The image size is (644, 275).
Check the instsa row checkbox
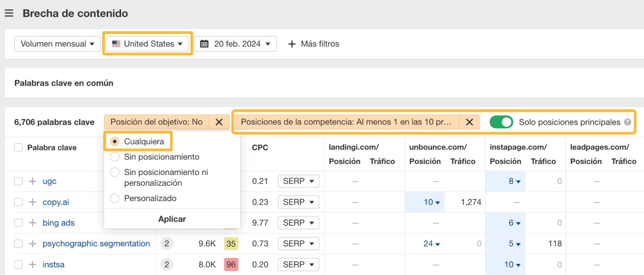click(x=18, y=265)
